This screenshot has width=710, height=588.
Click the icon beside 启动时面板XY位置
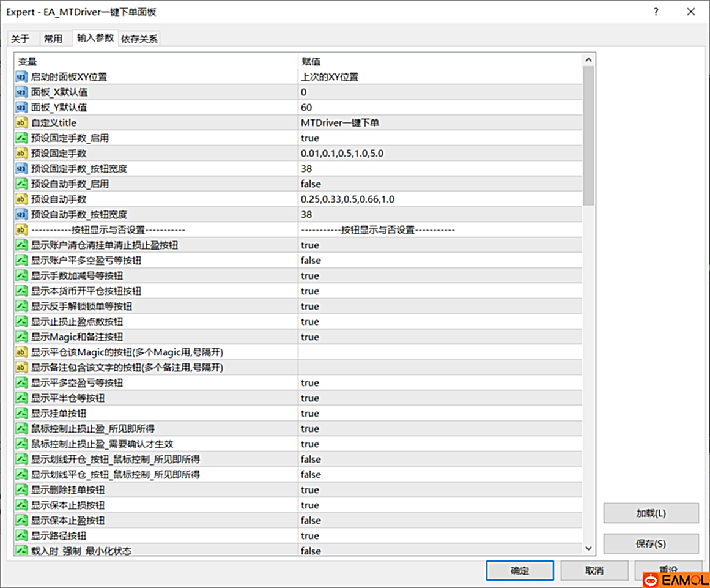point(21,77)
